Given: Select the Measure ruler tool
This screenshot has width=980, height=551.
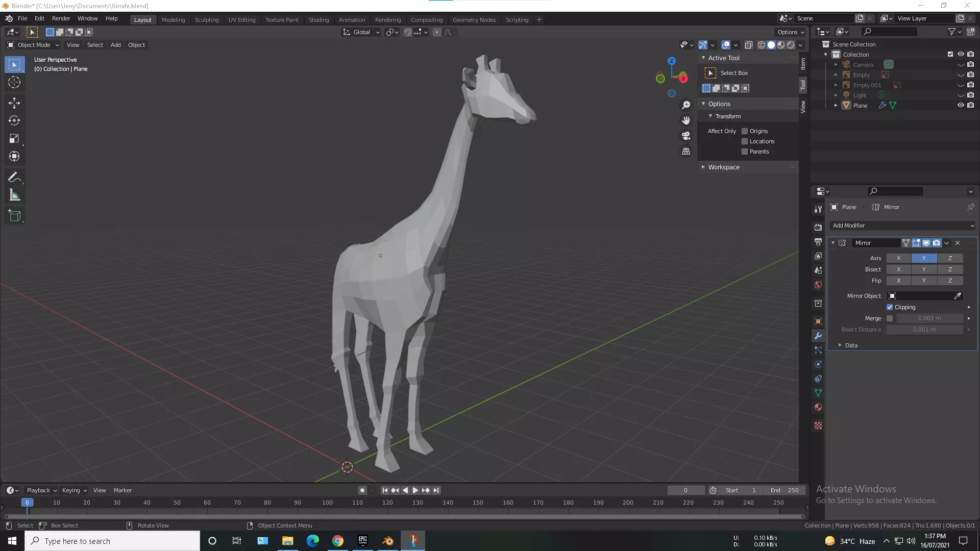Looking at the screenshot, I should tap(14, 195).
